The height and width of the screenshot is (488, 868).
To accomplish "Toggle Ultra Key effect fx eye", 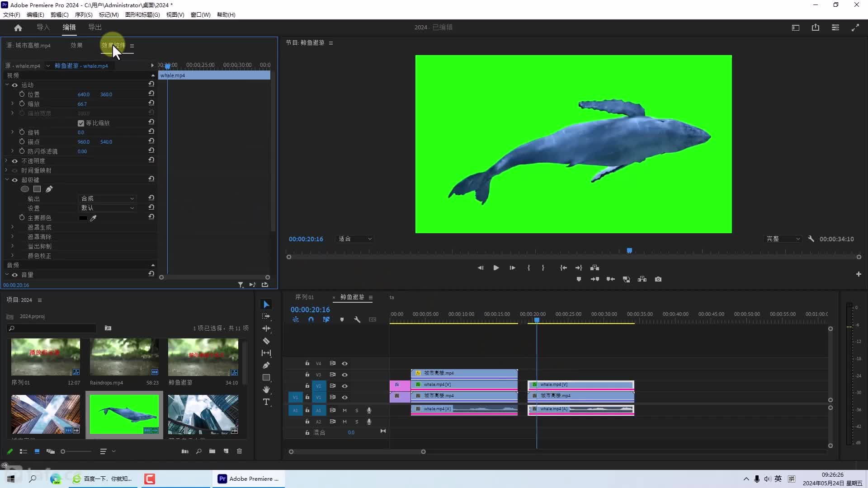I will click(15, 180).
